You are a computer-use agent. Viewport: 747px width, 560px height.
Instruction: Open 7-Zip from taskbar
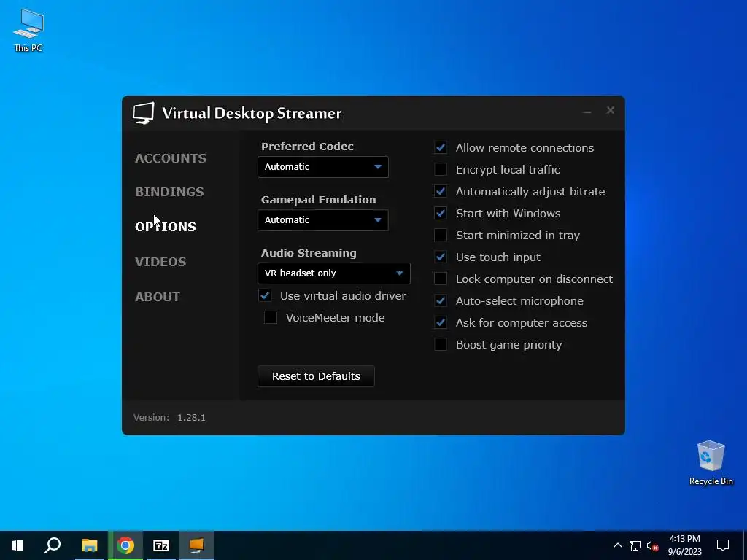click(161, 545)
